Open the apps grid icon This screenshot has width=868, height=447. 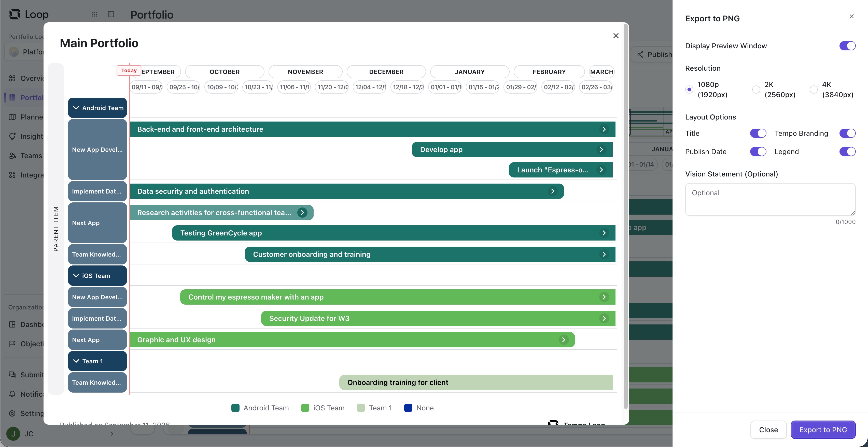point(95,14)
